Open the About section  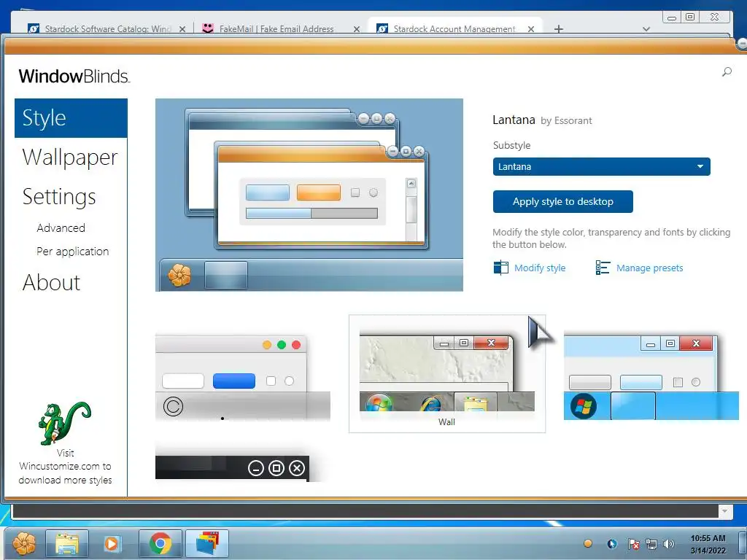coord(52,282)
